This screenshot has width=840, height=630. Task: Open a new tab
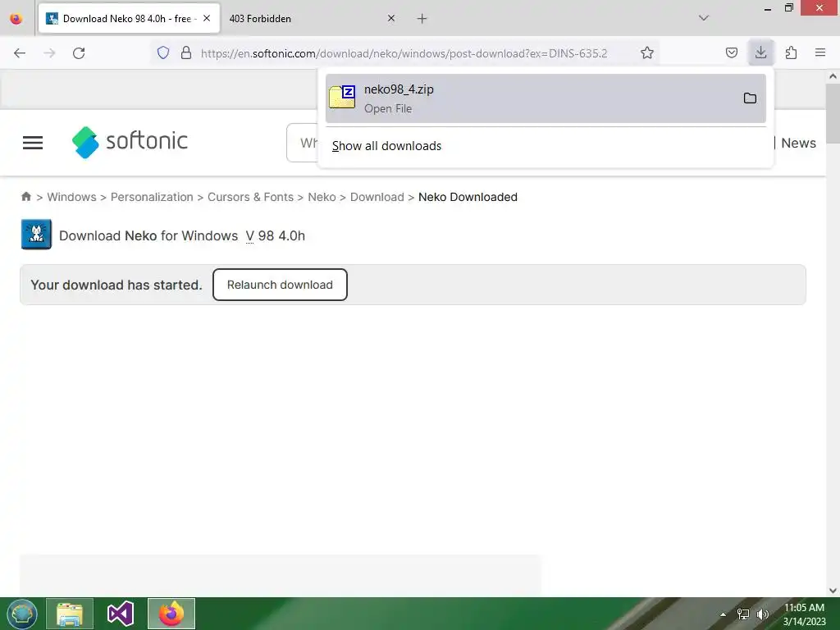point(422,19)
